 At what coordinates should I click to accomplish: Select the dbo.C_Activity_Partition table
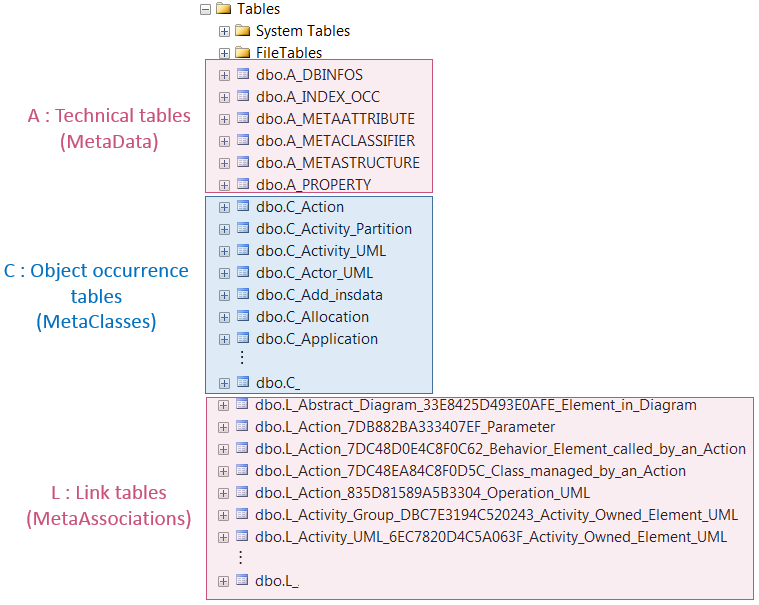[333, 229]
